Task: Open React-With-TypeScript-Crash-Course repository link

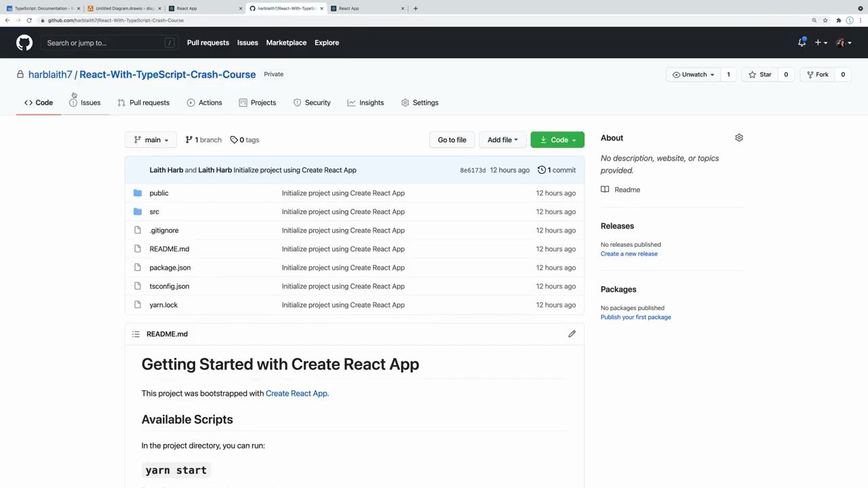Action: [167, 75]
